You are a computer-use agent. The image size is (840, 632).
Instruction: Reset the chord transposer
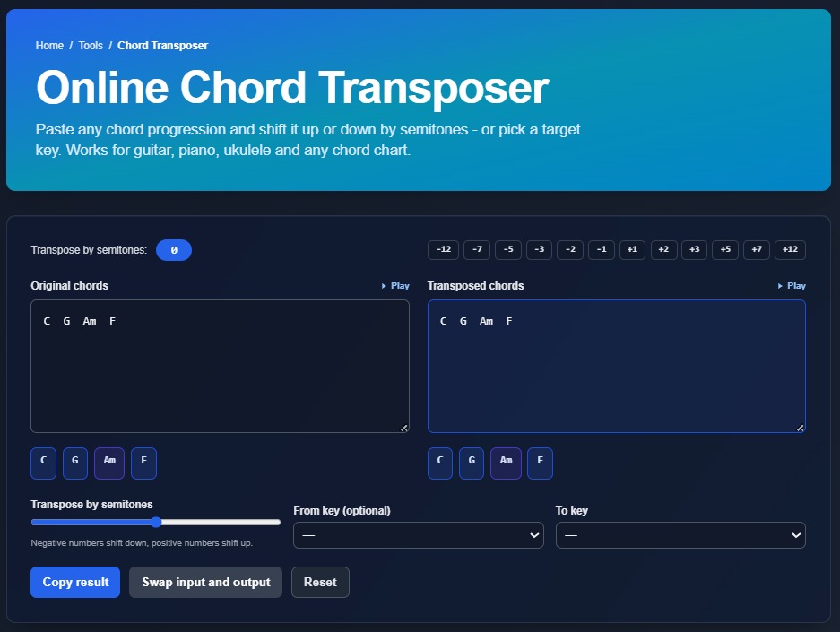tap(320, 582)
